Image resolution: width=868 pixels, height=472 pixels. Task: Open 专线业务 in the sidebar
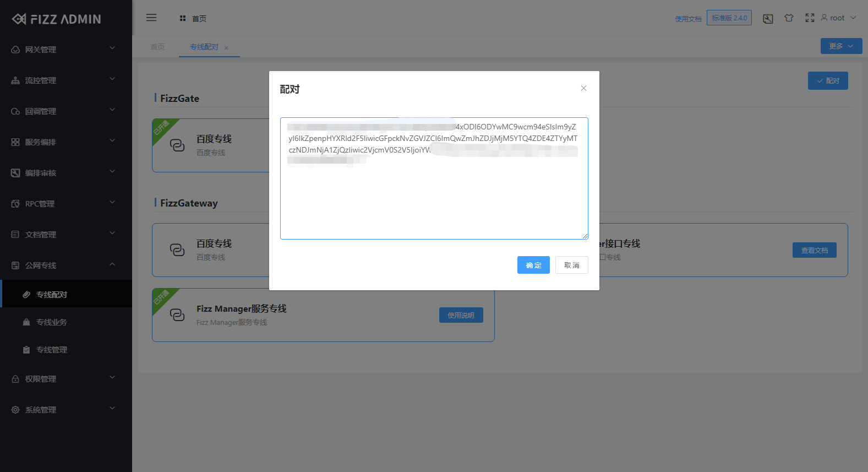click(x=66, y=322)
